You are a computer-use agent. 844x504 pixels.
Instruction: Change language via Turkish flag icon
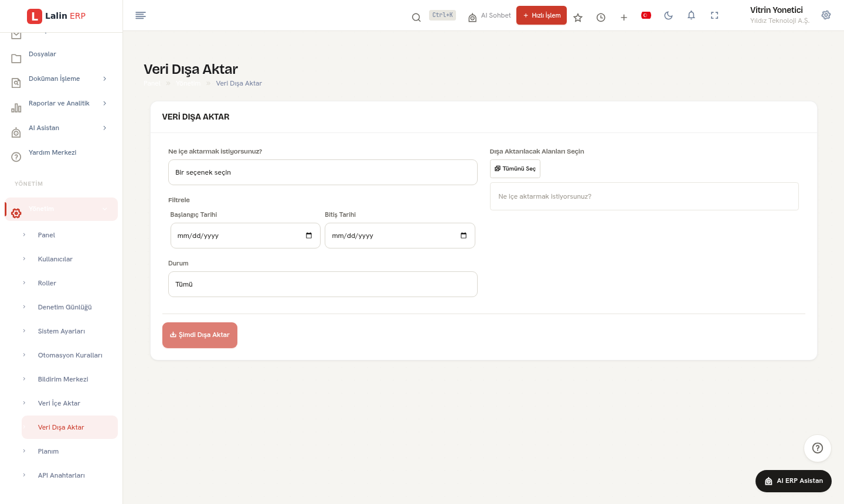point(646,15)
